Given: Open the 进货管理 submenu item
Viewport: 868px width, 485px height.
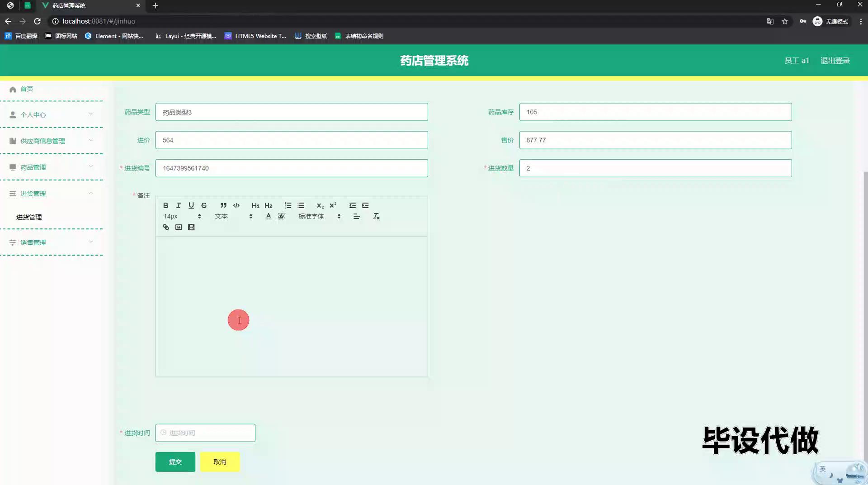Looking at the screenshot, I should (x=29, y=217).
